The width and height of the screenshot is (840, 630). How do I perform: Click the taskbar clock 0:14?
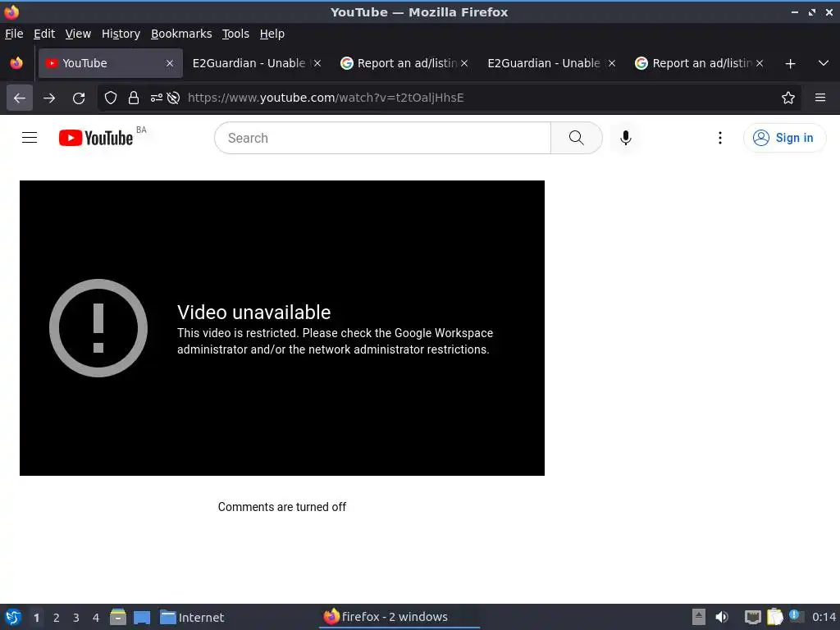coord(824,617)
